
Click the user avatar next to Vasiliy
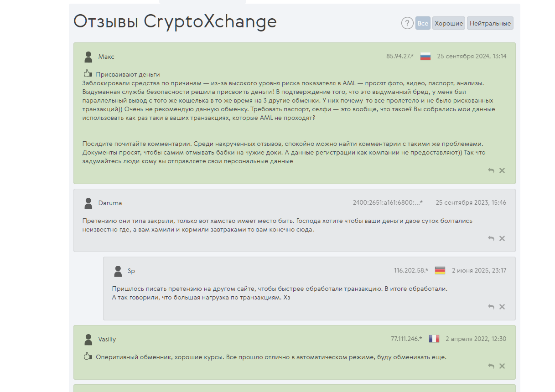(88, 340)
